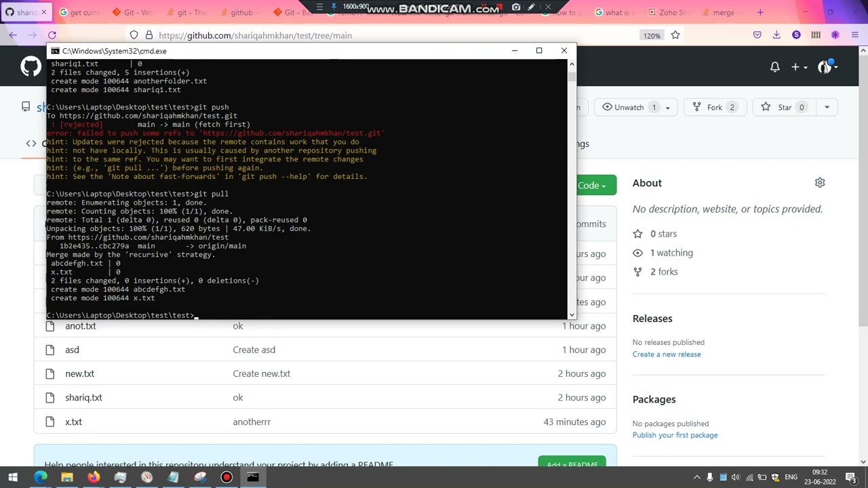Open the Windows Start menu

pyautogui.click(x=13, y=477)
